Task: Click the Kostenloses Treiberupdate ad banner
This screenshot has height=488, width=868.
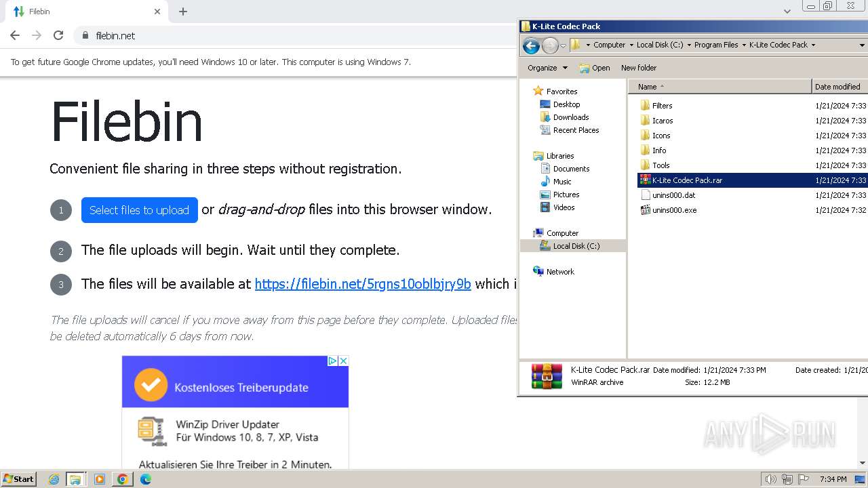Action: pos(235,382)
